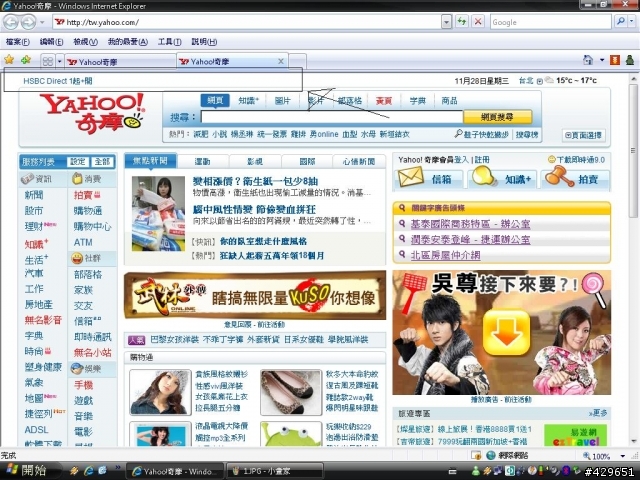Open the Quick Tabs grid icon
640x480 pixels.
(x=48, y=61)
